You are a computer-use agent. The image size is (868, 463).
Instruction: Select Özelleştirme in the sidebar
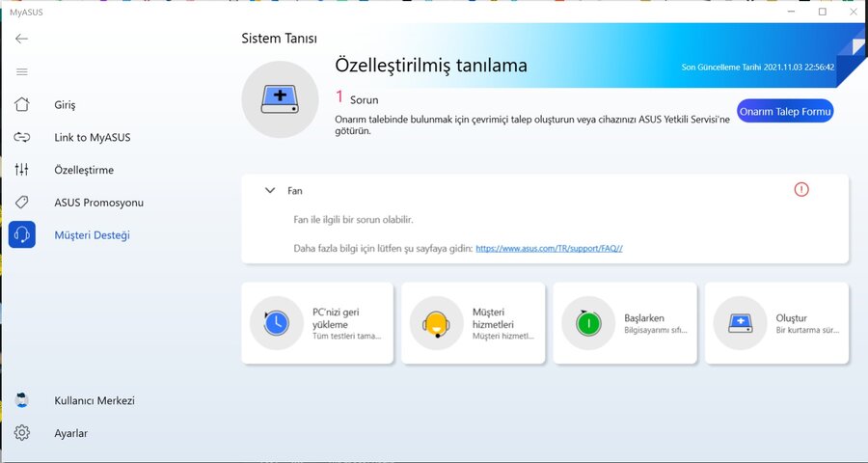pos(84,170)
